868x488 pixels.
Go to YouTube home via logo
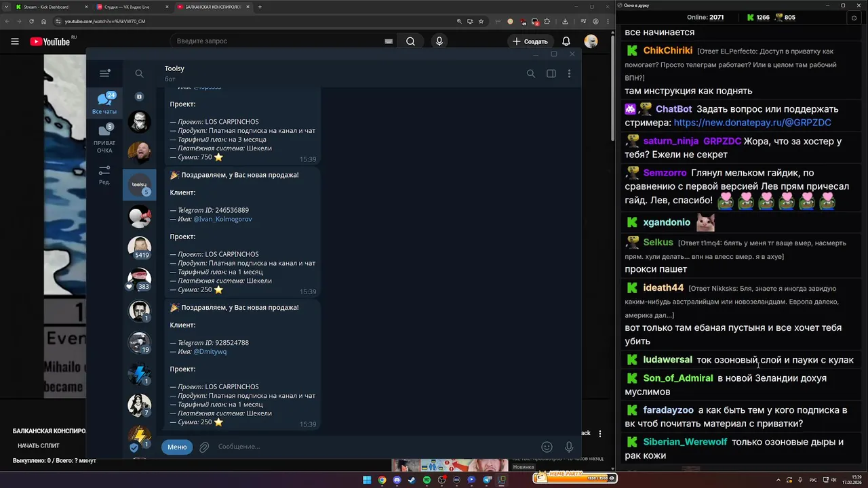(x=50, y=41)
